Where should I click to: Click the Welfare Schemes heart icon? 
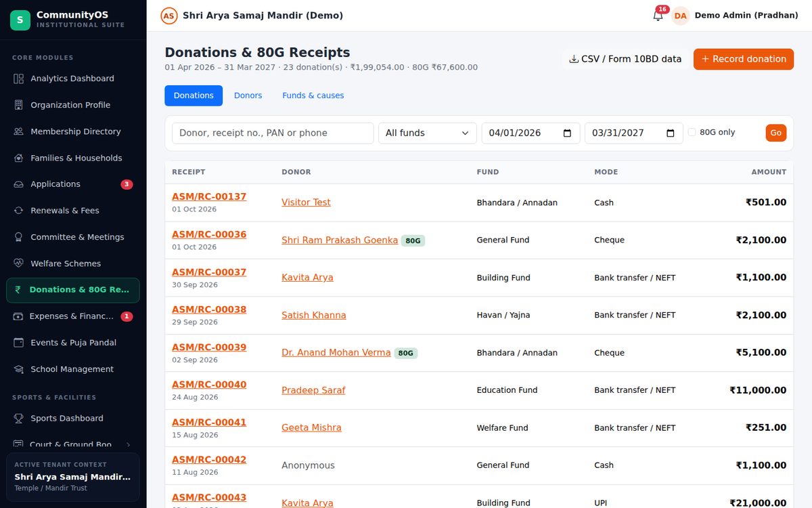click(19, 263)
